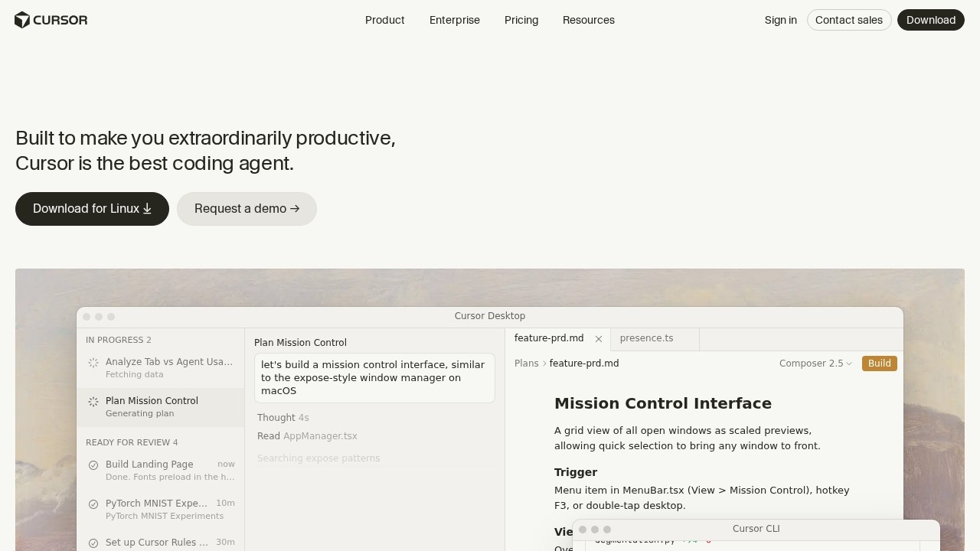
Task: Click the hero headline text
Action: (205, 151)
